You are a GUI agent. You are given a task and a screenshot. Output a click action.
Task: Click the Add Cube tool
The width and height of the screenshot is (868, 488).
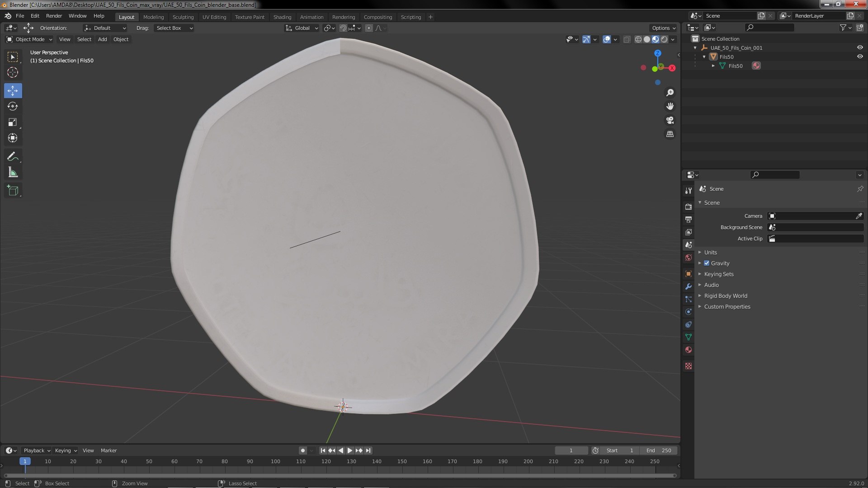[13, 190]
